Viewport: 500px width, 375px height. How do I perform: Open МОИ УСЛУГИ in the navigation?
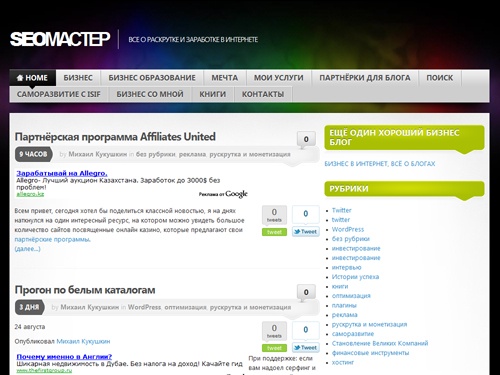[x=279, y=78]
